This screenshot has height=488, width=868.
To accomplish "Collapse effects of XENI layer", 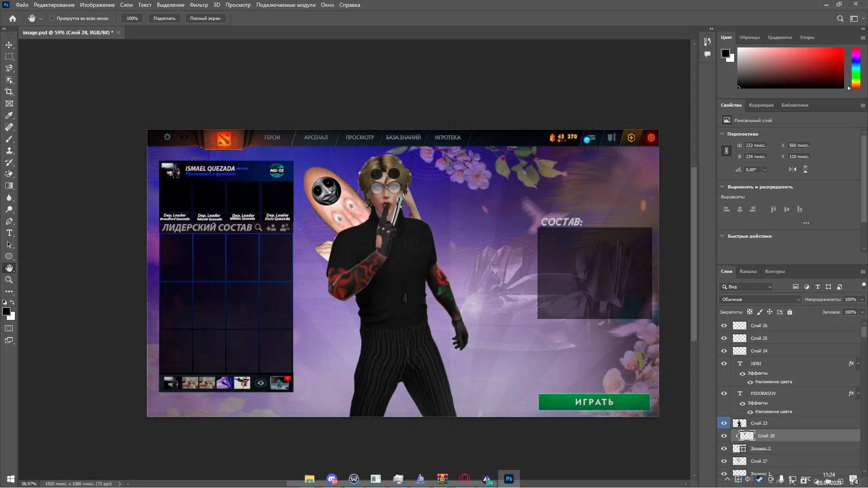I will click(x=858, y=364).
